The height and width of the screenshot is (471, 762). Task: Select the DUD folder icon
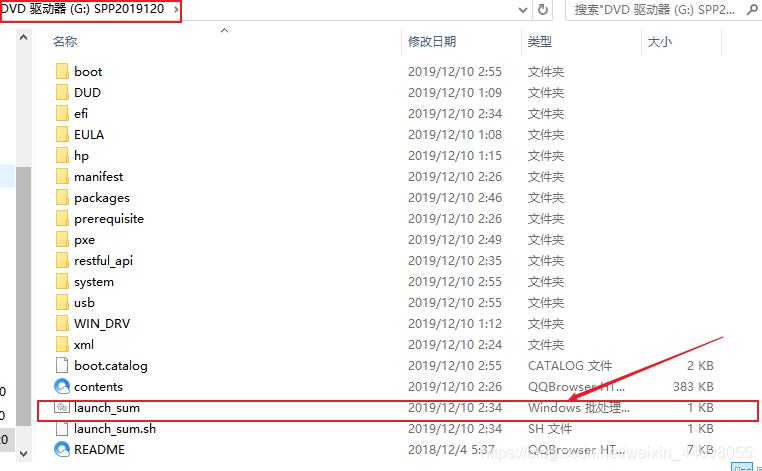pos(62,92)
